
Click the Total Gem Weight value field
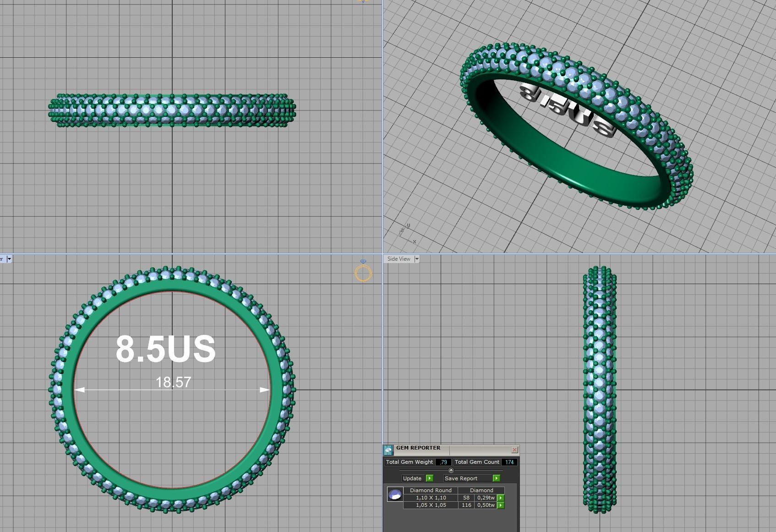click(x=443, y=462)
